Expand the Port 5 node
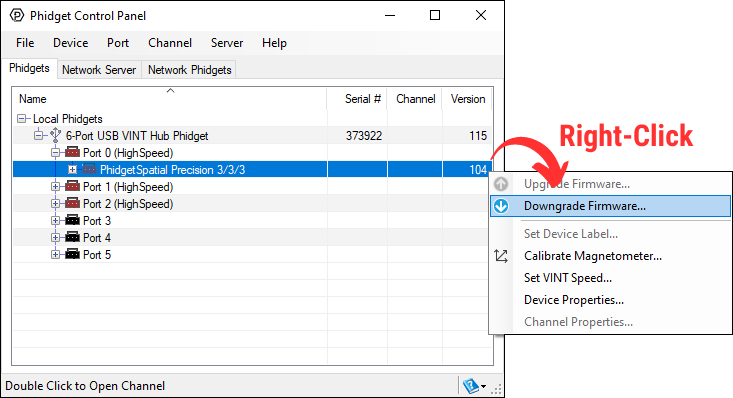This screenshot has height=398, width=733. click(55, 254)
